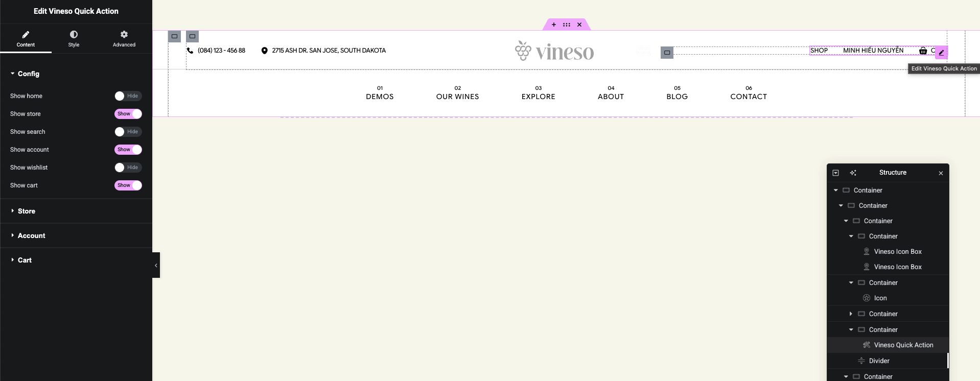Viewport: 980px width, 381px height.
Task: Click the section drag handle icon
Action: pos(566,25)
